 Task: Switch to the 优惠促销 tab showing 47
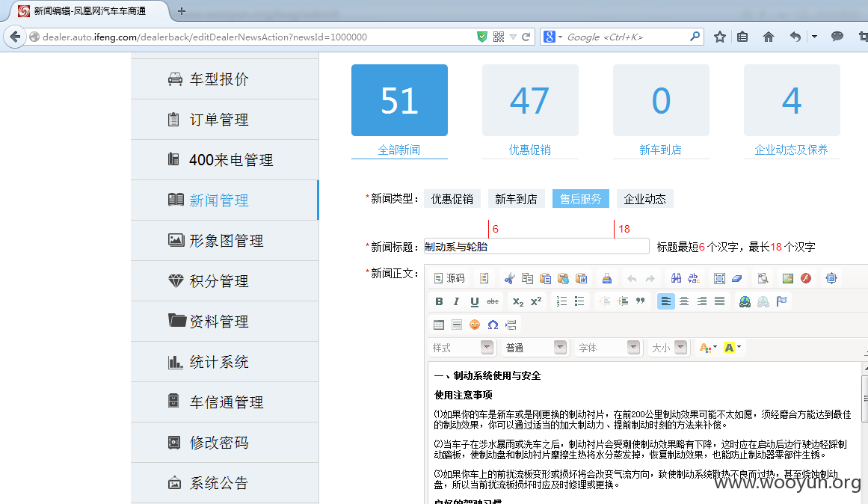point(530,111)
